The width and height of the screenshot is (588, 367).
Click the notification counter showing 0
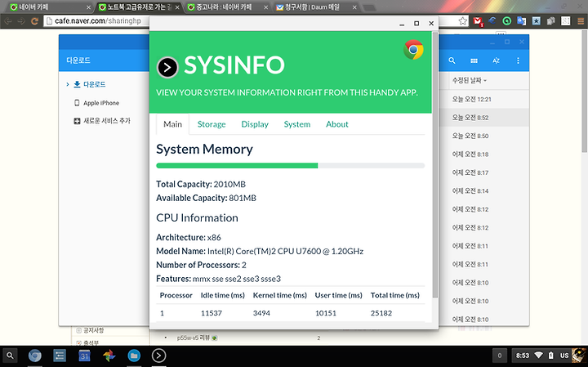pos(500,356)
